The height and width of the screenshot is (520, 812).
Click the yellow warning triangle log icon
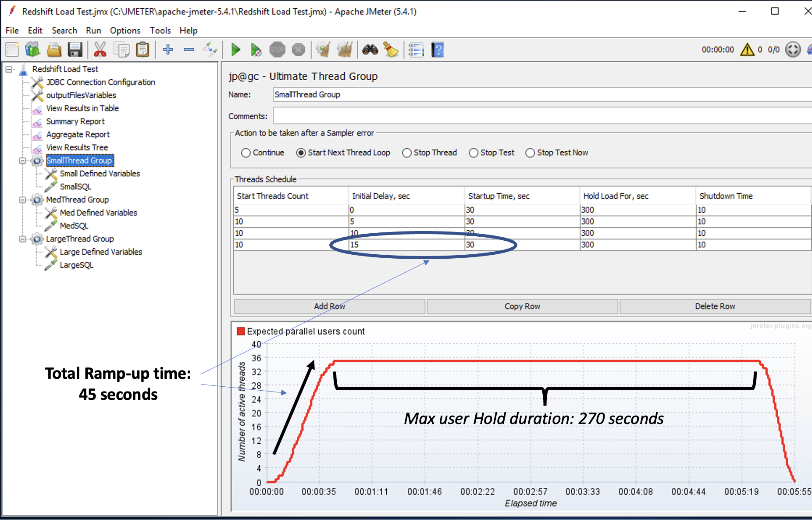(747, 50)
